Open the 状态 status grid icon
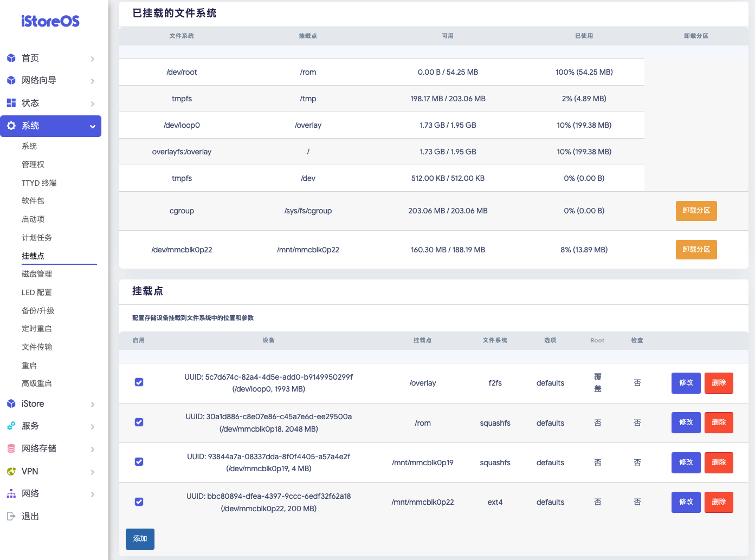The width and height of the screenshot is (755, 560). pyautogui.click(x=11, y=103)
